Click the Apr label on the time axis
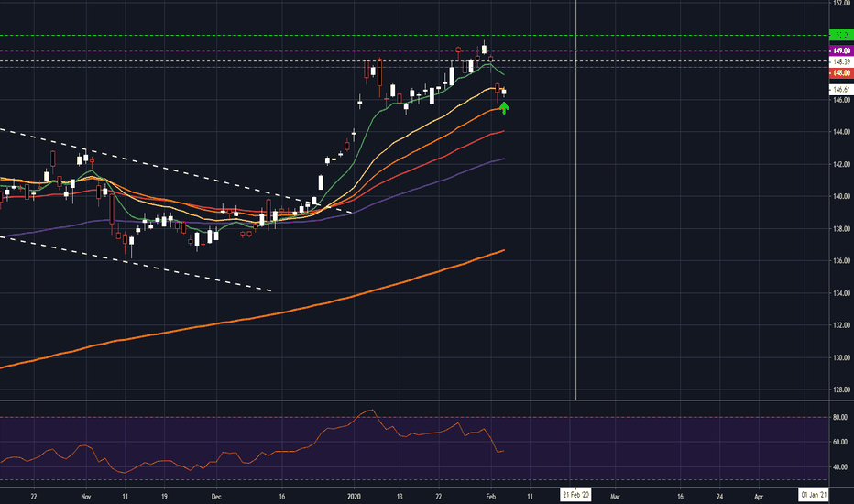 click(x=758, y=497)
